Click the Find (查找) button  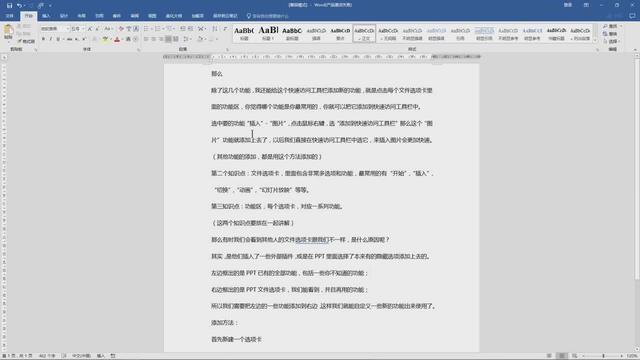tap(611, 26)
